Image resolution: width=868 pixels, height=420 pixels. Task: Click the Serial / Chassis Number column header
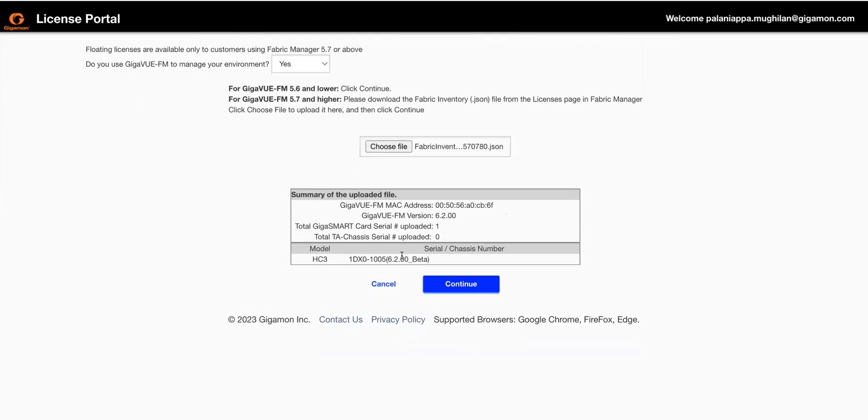coord(464,249)
